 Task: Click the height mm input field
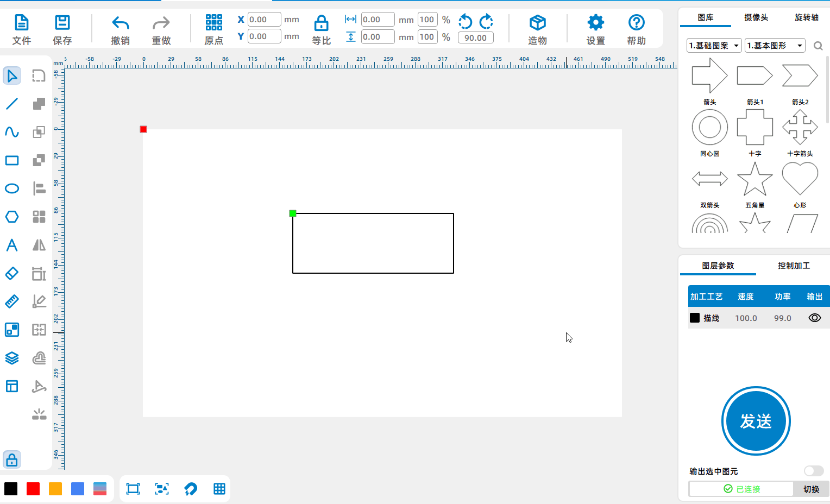(378, 36)
